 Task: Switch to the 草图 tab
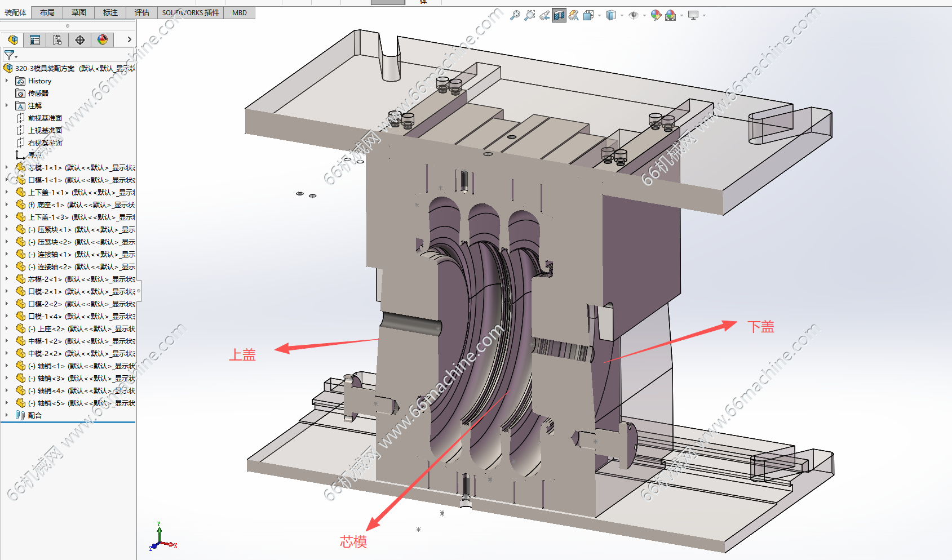point(79,12)
